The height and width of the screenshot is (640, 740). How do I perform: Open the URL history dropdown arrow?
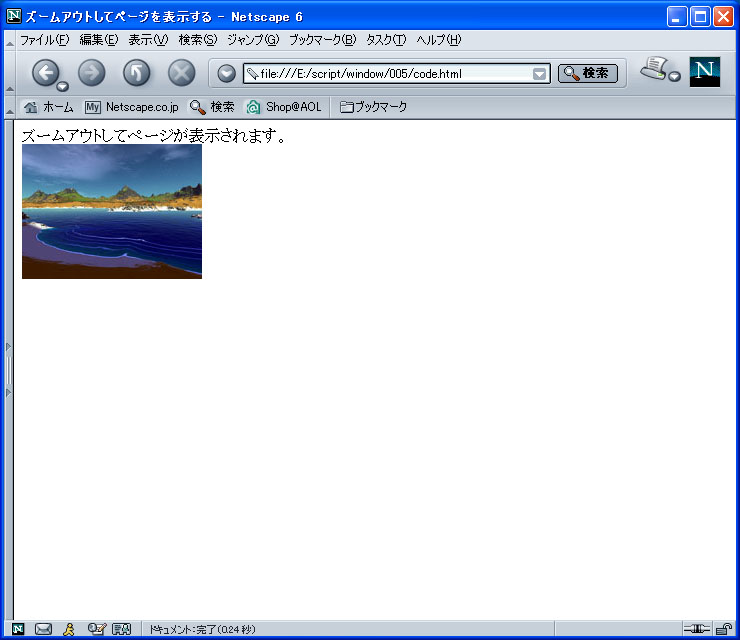click(x=539, y=74)
